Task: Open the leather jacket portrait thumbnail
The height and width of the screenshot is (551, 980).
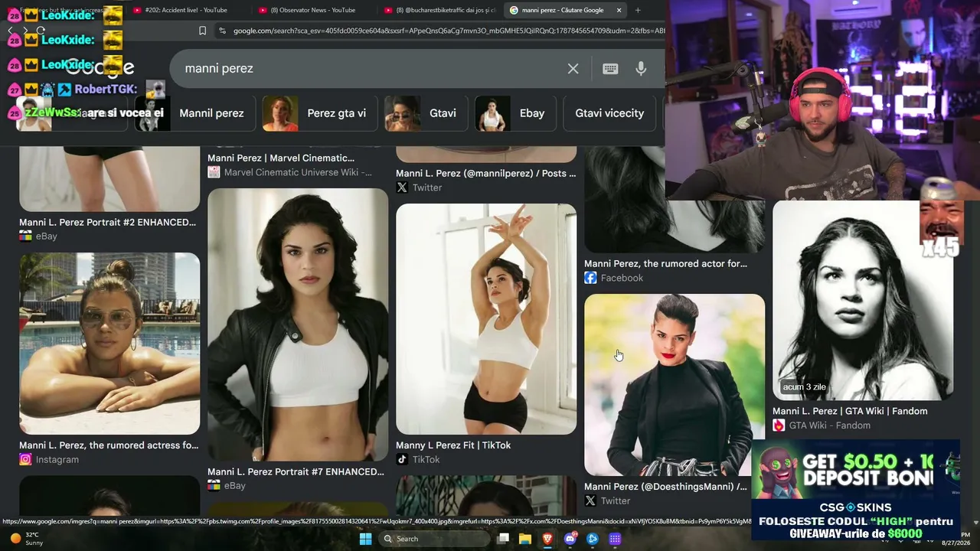Action: (298, 324)
